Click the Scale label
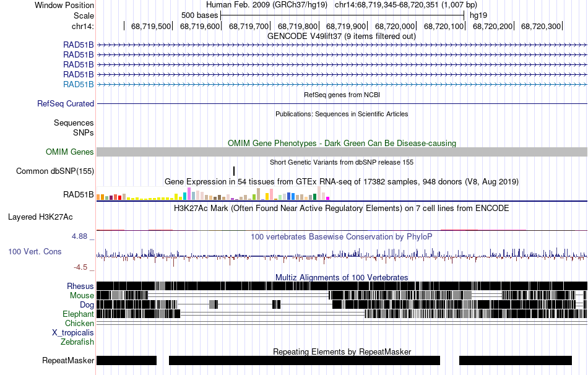588x375 pixels. (84, 15)
